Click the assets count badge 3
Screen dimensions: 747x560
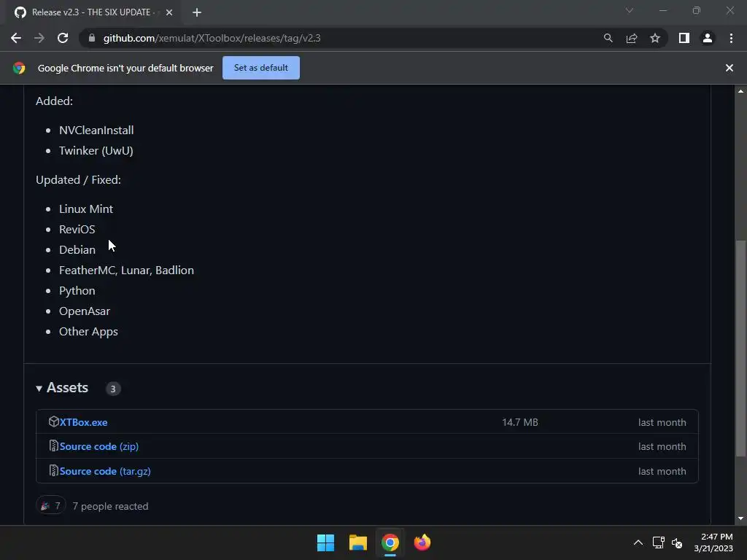[113, 389]
